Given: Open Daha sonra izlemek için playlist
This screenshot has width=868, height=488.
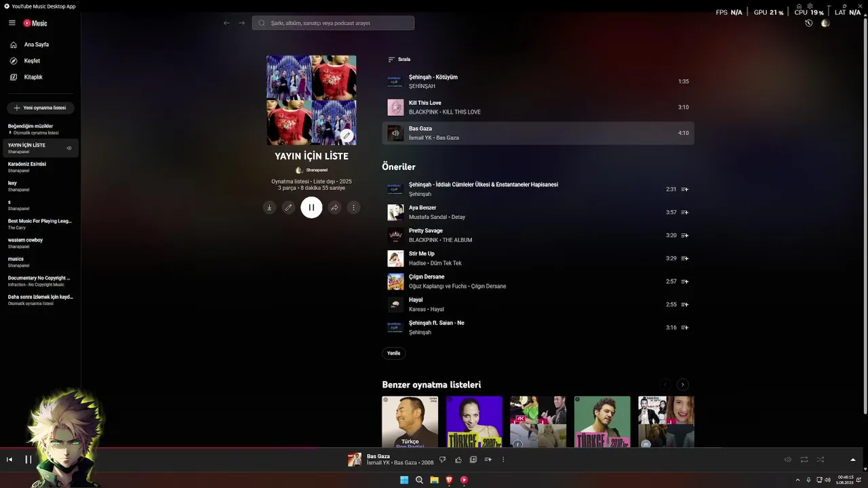Looking at the screenshot, I should tap(40, 300).
